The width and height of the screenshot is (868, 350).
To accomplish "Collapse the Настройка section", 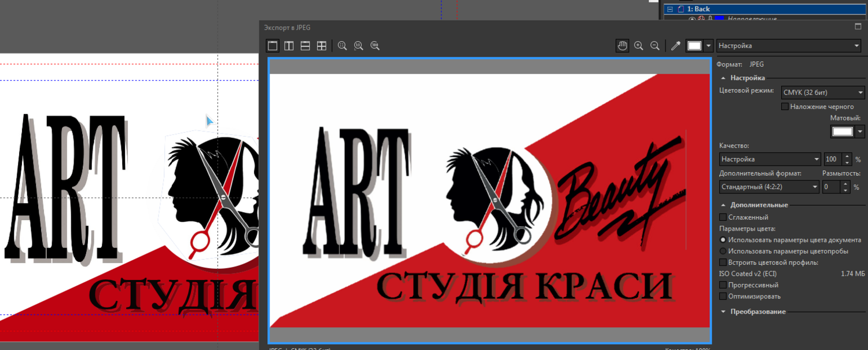I will 723,78.
